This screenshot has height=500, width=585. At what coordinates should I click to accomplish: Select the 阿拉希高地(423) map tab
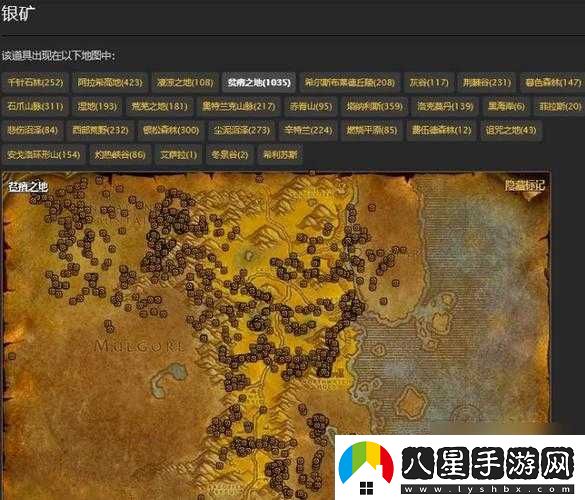[x=110, y=82]
